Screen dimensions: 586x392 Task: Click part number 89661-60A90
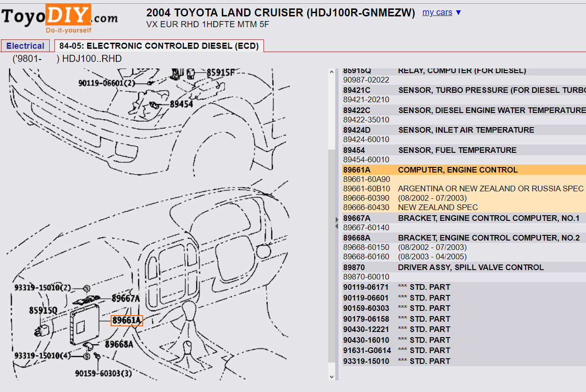(x=367, y=179)
